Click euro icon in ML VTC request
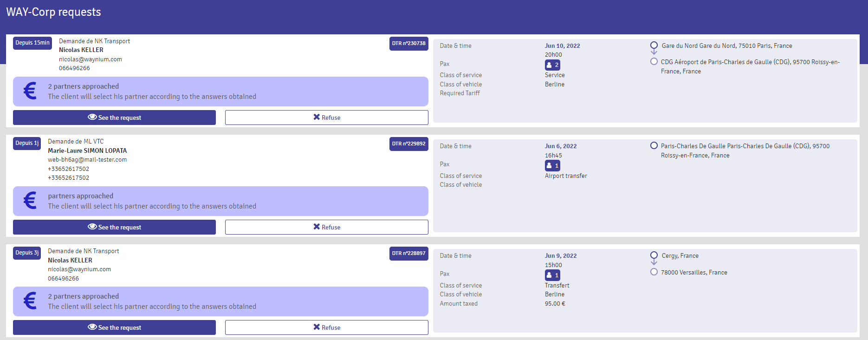Image resolution: width=868 pixels, height=340 pixels. 30,201
